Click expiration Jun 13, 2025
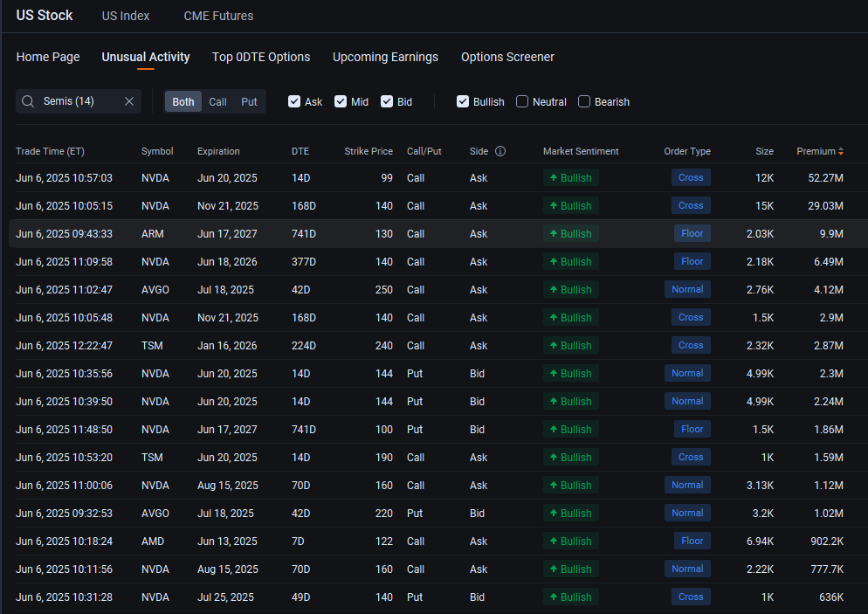Screen dimensions: 868x614 tap(227, 541)
